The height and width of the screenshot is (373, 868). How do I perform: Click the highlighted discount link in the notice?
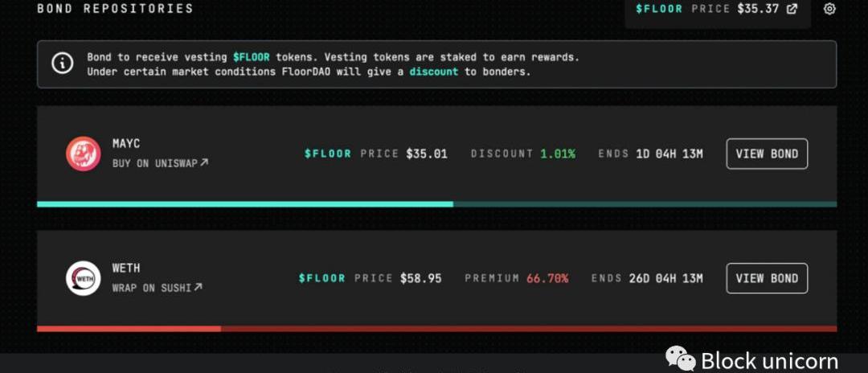[x=433, y=72]
